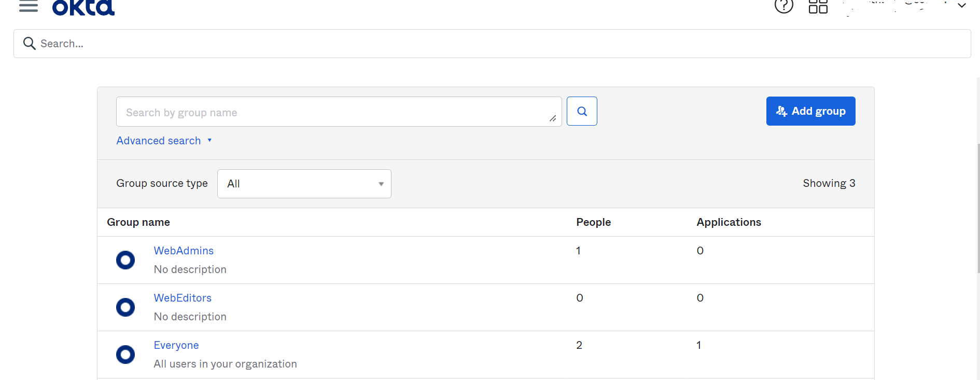Image resolution: width=980 pixels, height=380 pixels.
Task: Click the page vertical scrollbar
Action: point(978,208)
